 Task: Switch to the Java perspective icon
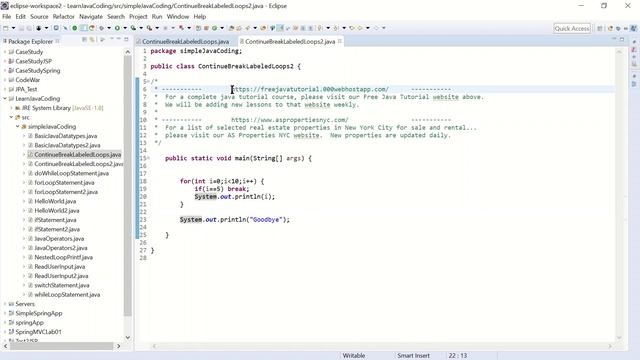(x=634, y=28)
